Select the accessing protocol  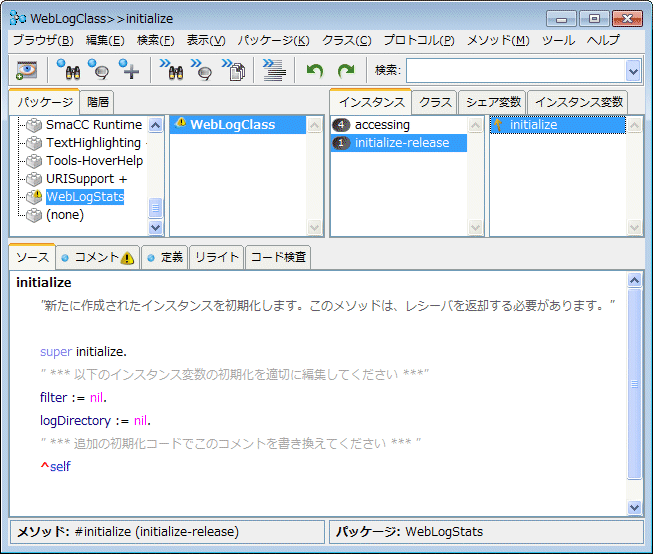[382, 125]
